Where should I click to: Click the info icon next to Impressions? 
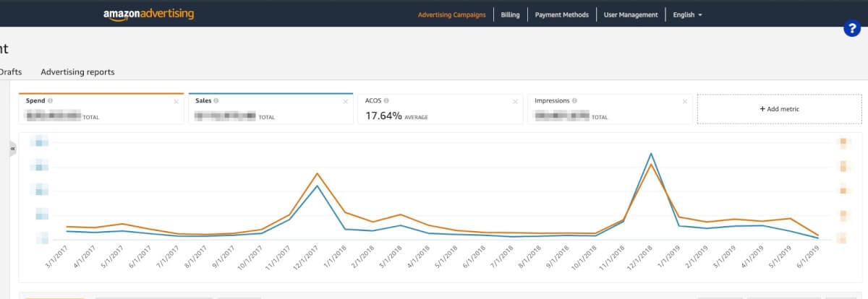point(576,101)
